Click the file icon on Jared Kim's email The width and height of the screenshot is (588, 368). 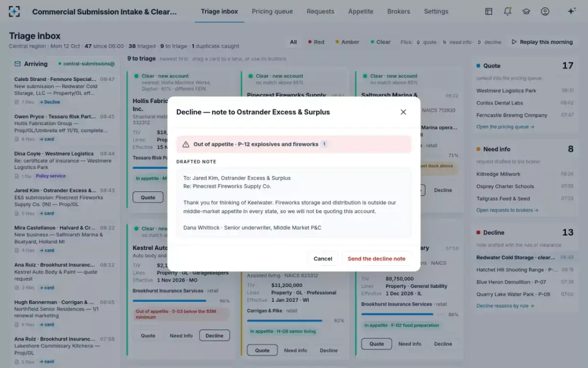(x=17, y=213)
